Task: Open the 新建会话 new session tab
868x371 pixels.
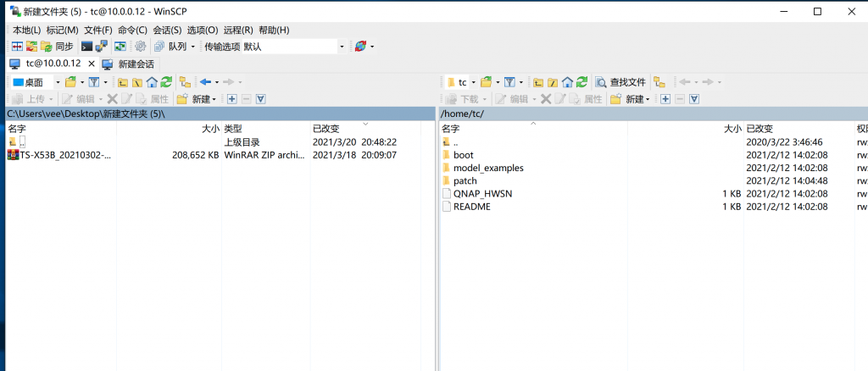Action: [x=129, y=64]
